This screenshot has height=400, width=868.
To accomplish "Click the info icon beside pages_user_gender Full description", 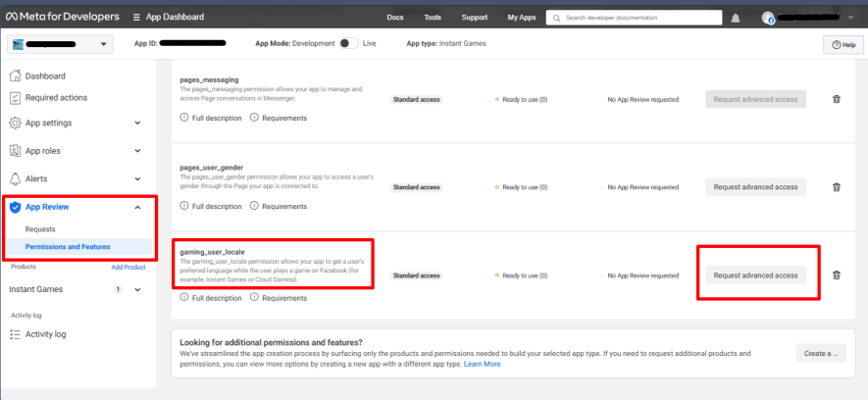I will tap(184, 206).
